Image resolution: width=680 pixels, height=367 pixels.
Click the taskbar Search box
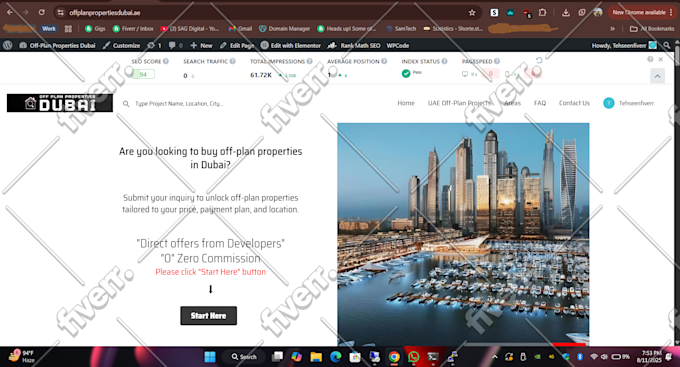[244, 357]
